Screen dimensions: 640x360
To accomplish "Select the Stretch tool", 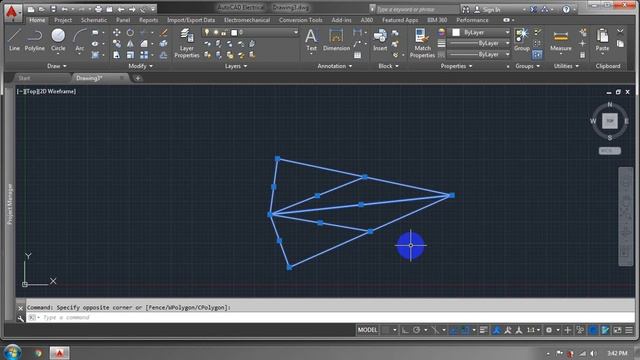I will point(117,55).
